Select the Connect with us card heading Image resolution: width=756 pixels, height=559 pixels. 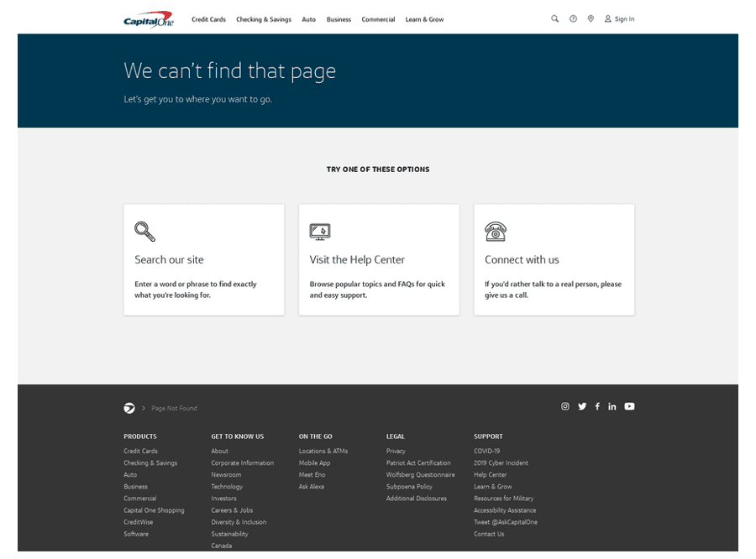522,259
